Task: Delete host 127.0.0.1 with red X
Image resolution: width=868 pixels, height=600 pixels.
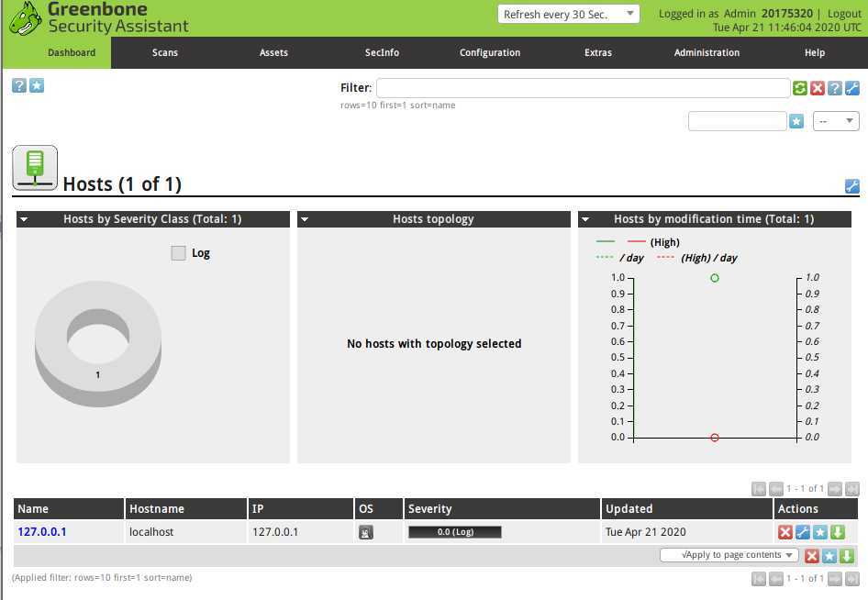Action: tap(785, 532)
